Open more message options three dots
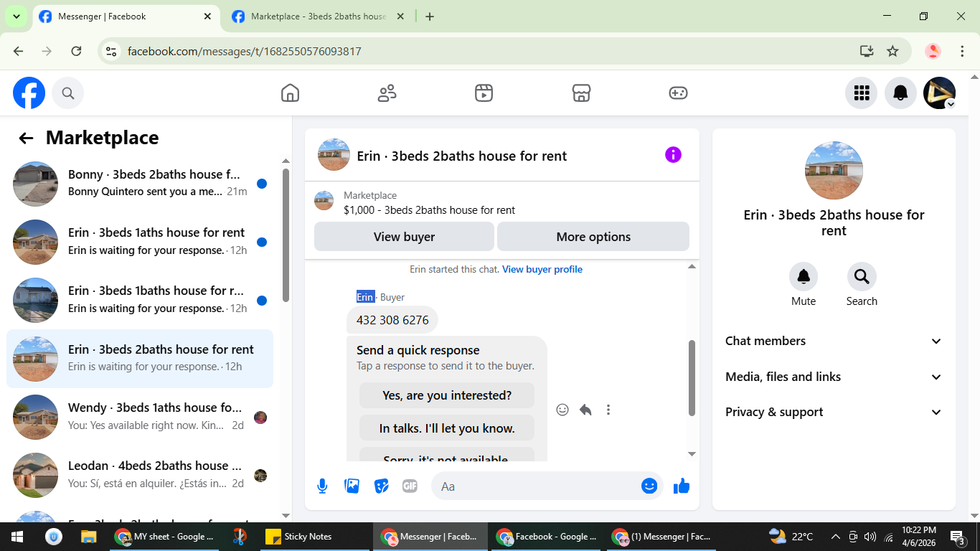Screen dimensions: 980x551 [x=608, y=410]
